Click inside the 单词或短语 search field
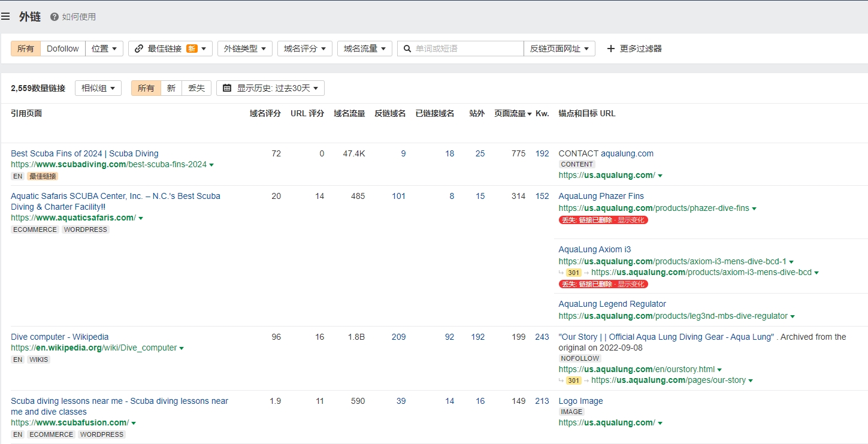 (460, 49)
